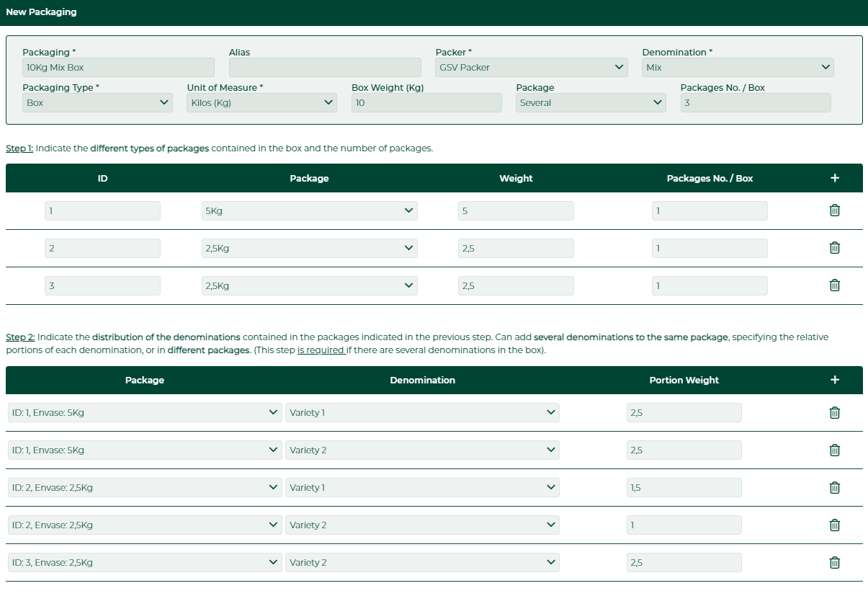Open Variety 1 dropdown in the ID: 2 row

pos(423,488)
